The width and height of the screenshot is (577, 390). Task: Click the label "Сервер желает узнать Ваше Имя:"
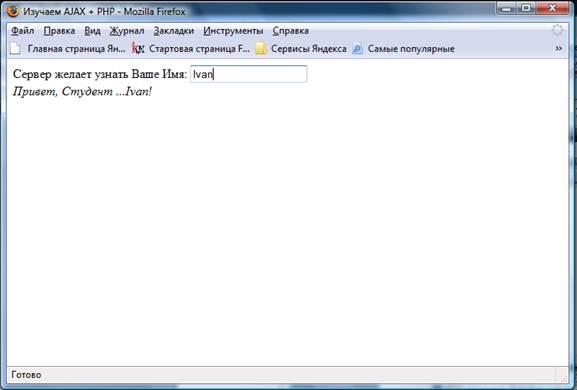click(100, 74)
